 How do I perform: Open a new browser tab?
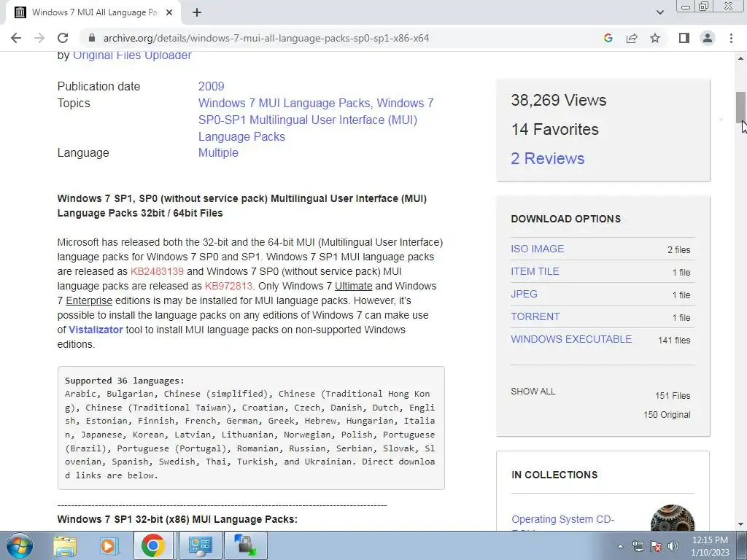(x=197, y=12)
